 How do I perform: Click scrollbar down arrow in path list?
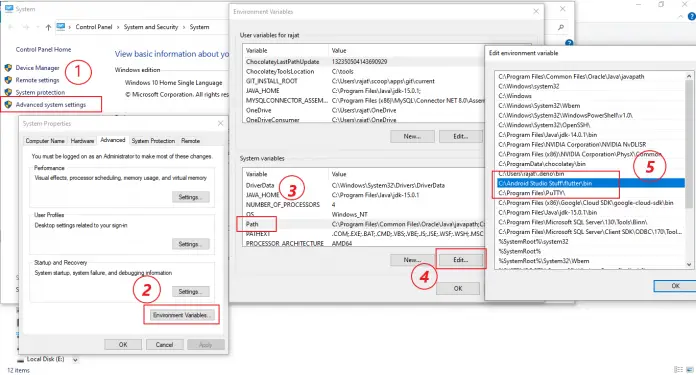click(x=689, y=264)
